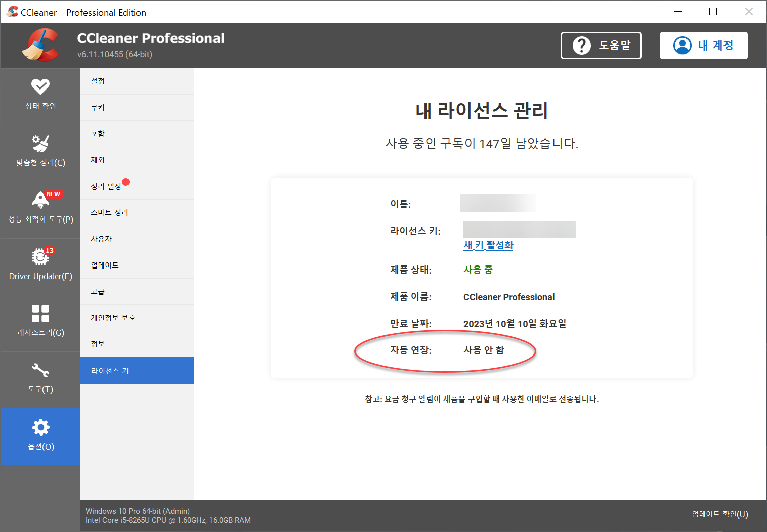The width and height of the screenshot is (767, 532).
Task: Open 정리 일정 scheduling page
Action: click(137, 187)
